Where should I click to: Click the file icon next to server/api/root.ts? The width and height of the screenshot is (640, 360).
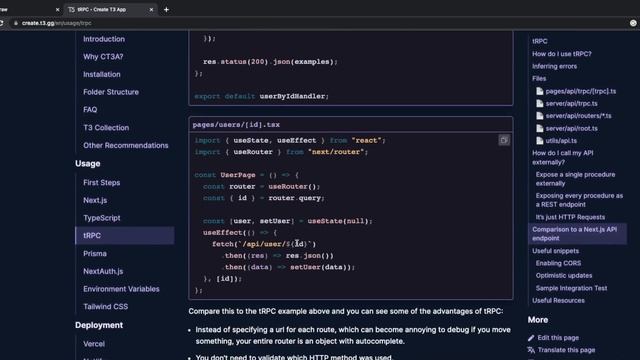(540, 129)
